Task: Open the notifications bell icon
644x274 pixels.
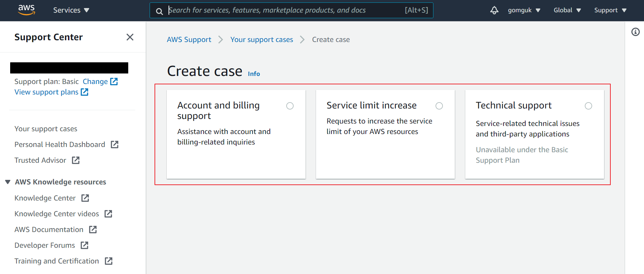Action: 494,10
